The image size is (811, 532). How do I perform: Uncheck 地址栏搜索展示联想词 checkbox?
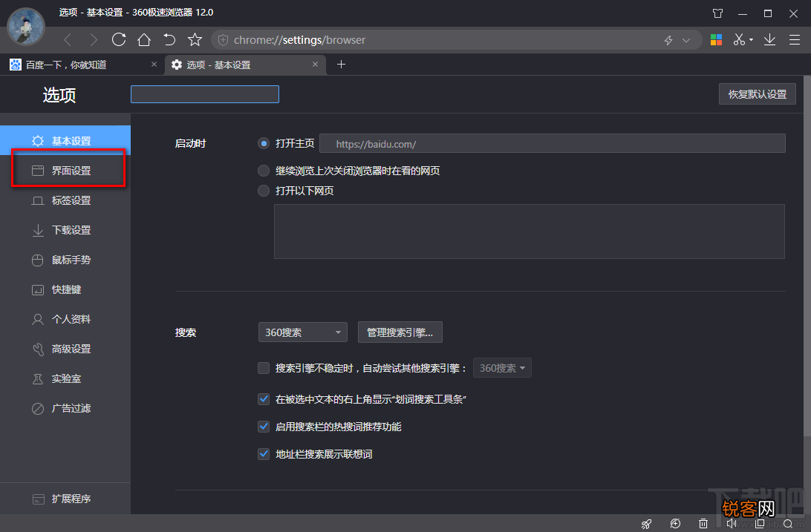coord(263,454)
